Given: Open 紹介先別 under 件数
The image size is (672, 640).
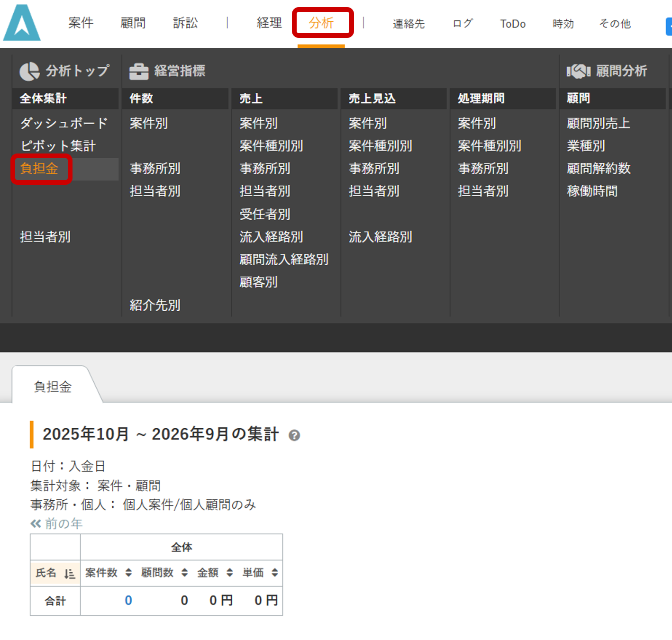Looking at the screenshot, I should point(155,305).
